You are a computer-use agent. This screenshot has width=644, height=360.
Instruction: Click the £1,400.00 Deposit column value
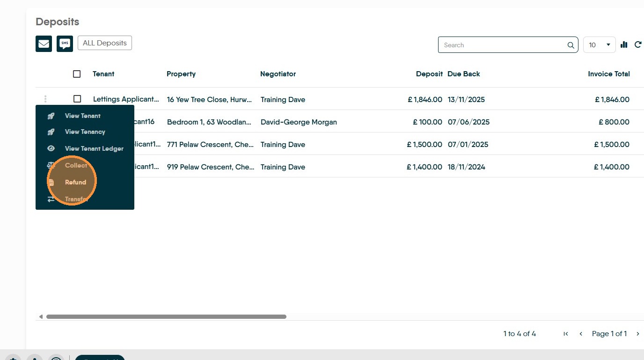click(424, 167)
